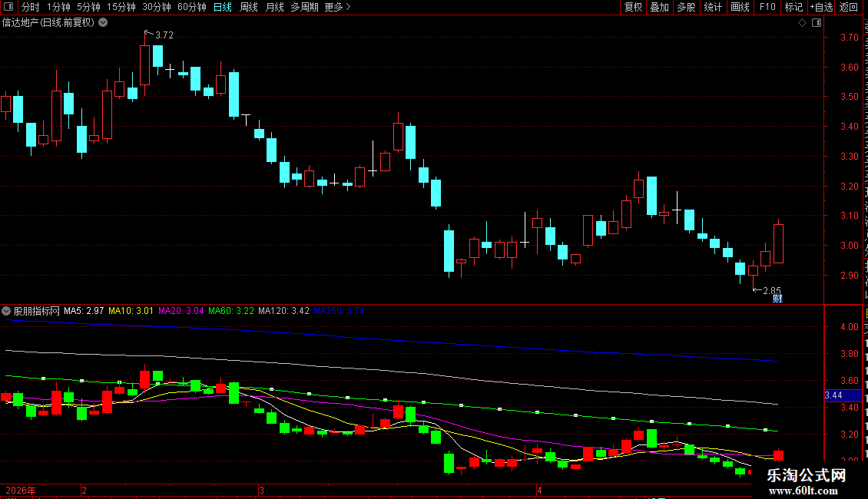Click the 3.00 price axis label
The height and width of the screenshot is (499, 868).
click(x=849, y=245)
